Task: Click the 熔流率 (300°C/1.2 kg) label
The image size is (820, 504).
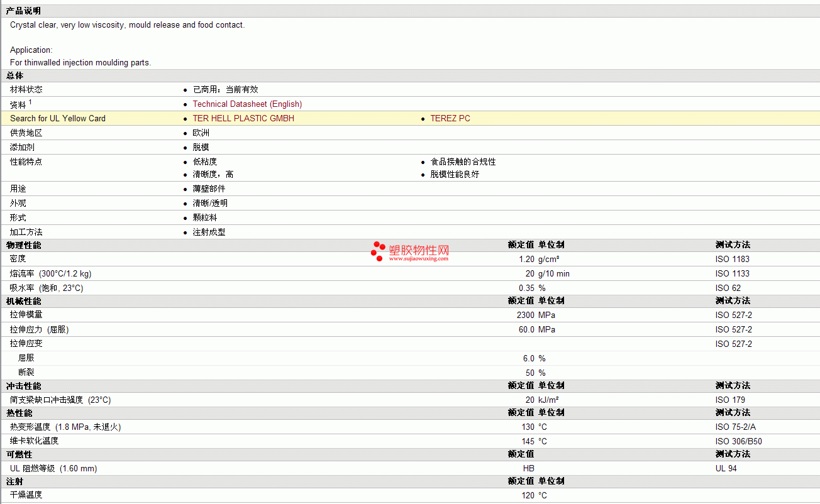Action: click(50, 273)
